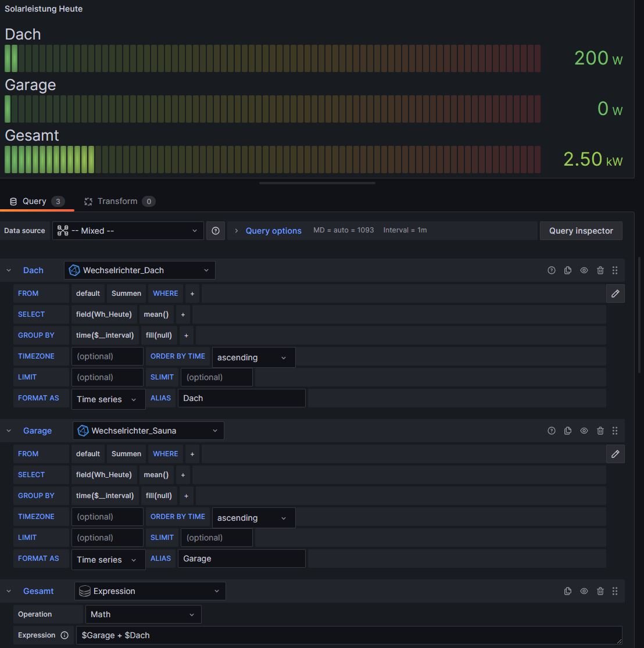Viewport: 644px width, 648px height.
Task: Toggle visibility of Gesamt expression
Action: [584, 591]
